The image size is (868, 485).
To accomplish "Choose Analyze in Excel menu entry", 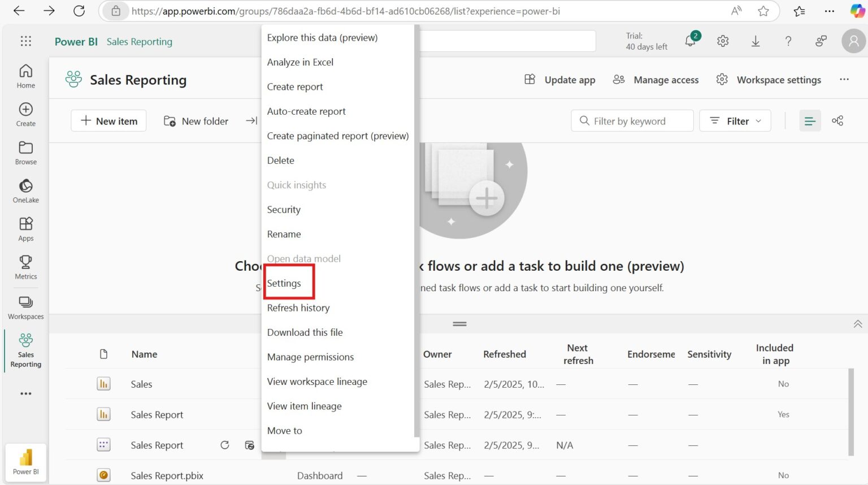I will pyautogui.click(x=300, y=62).
